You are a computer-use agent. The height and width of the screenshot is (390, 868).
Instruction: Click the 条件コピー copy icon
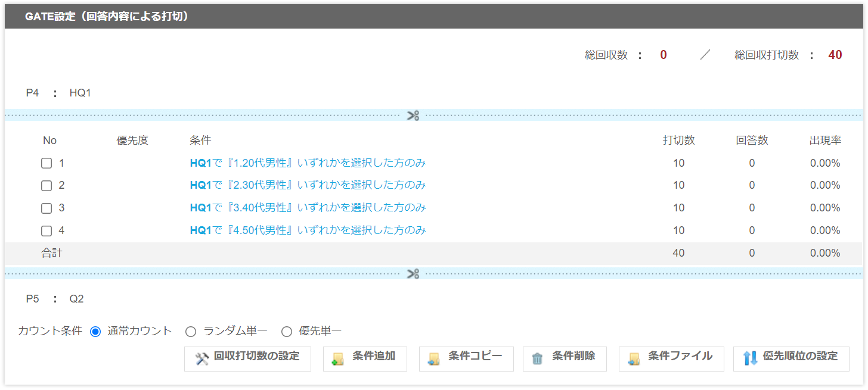434,358
